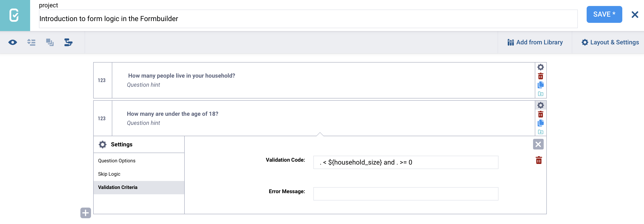644x224 pixels.
Task: Select the Question Options tab
Action: (116, 161)
